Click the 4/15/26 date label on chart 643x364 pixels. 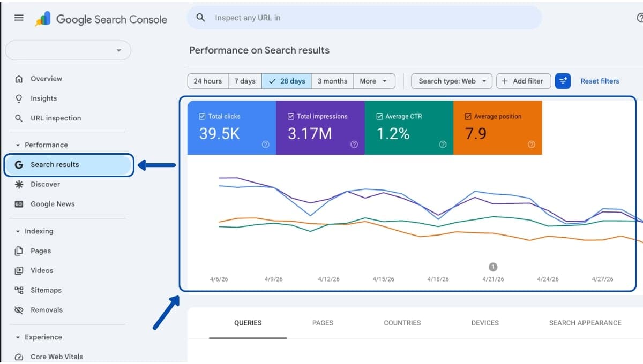pos(384,279)
